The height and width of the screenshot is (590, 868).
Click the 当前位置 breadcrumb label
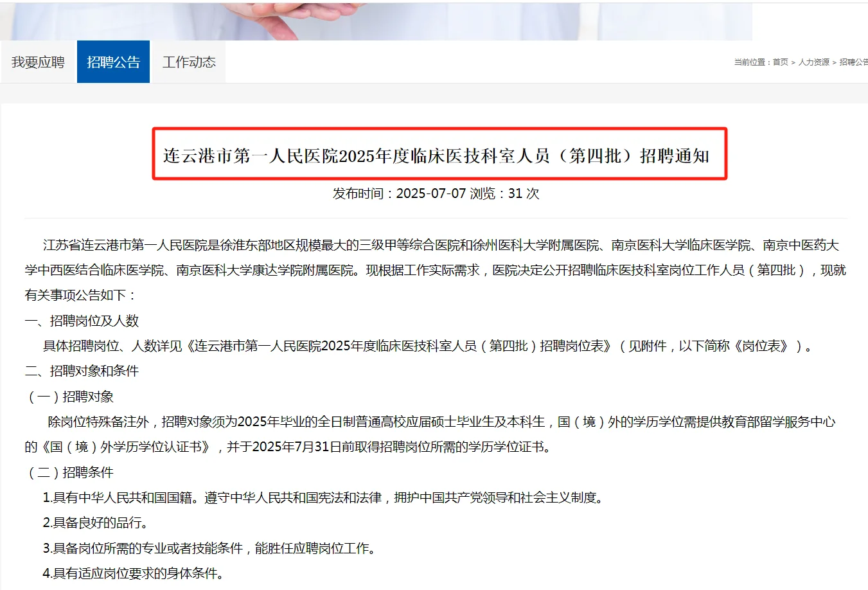[x=749, y=62]
